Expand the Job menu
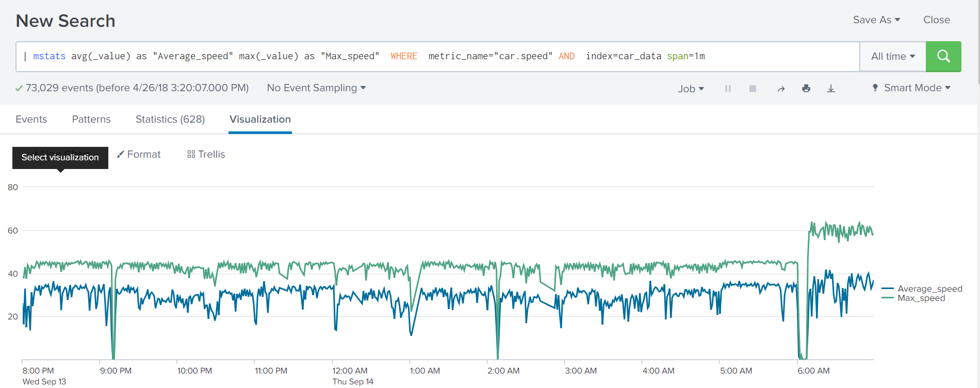Screen dimensions: 980x388 coord(691,89)
